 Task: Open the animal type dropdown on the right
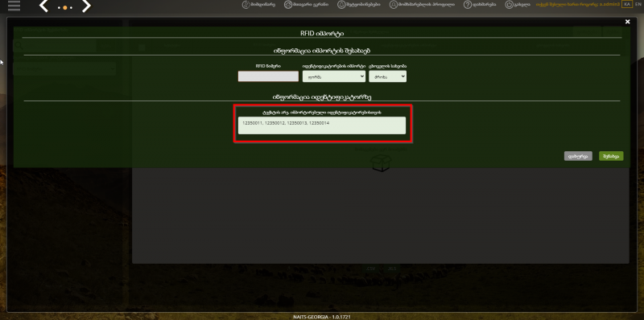(x=388, y=76)
